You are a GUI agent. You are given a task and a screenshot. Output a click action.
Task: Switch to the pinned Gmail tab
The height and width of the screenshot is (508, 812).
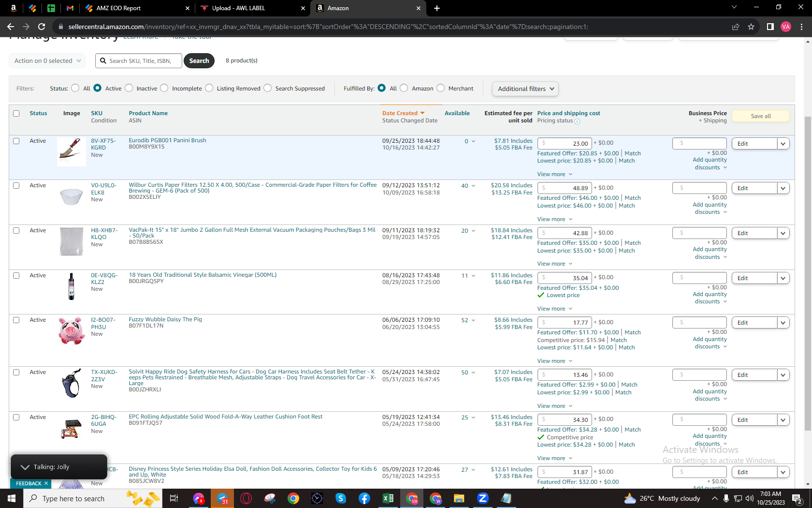coord(70,8)
